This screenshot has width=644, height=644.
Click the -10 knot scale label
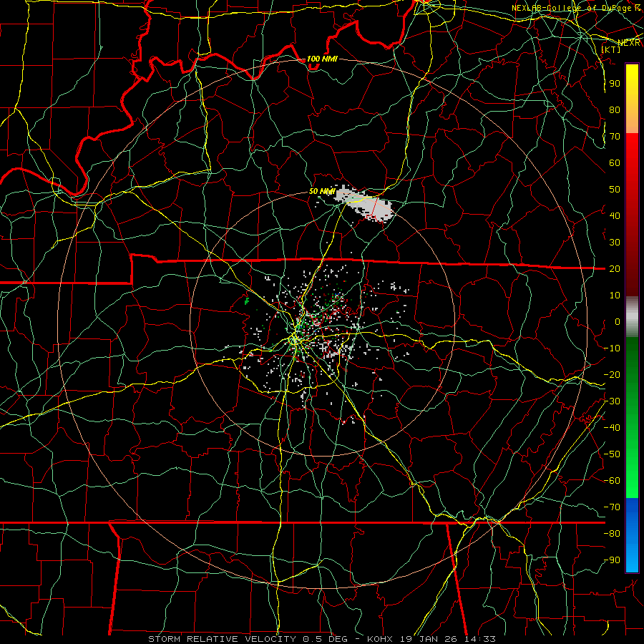pyautogui.click(x=613, y=348)
